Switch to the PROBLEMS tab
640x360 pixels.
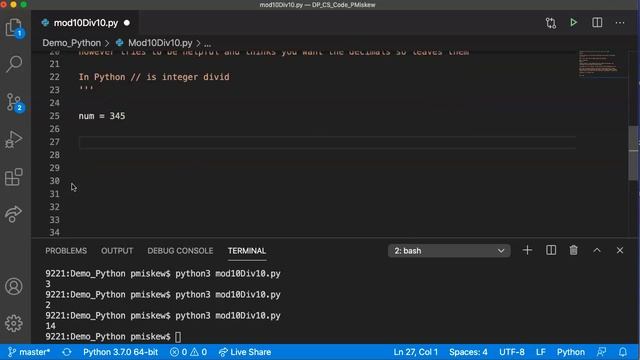(66, 251)
